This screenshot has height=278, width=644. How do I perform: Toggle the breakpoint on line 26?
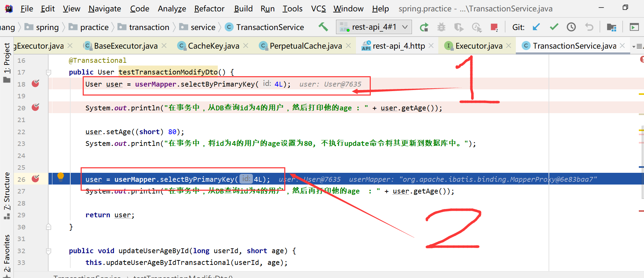[x=35, y=179]
